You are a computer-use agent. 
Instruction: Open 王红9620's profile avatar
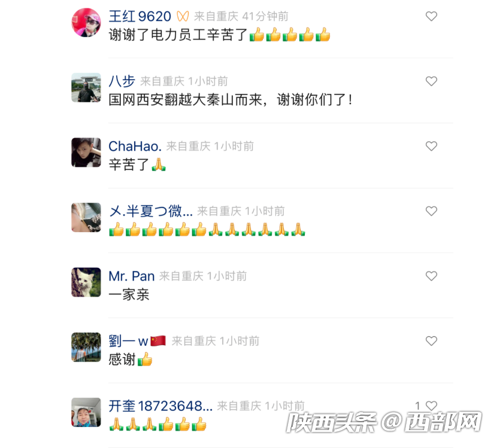point(86,23)
